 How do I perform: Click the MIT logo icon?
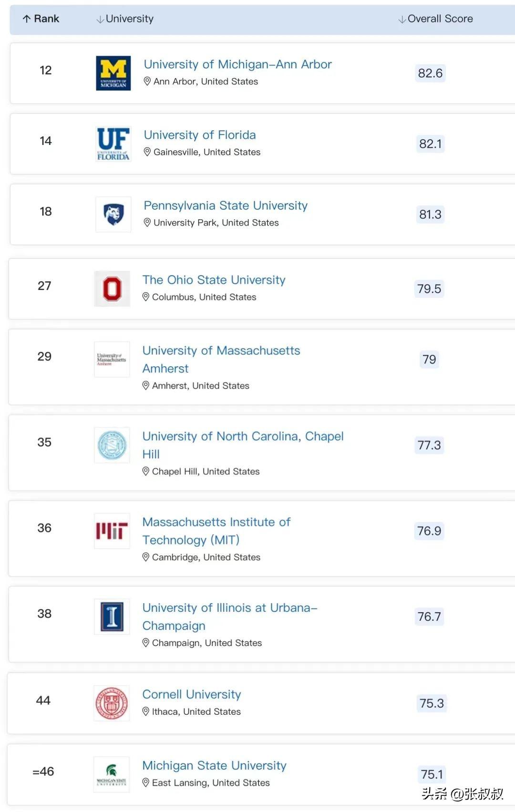112,531
